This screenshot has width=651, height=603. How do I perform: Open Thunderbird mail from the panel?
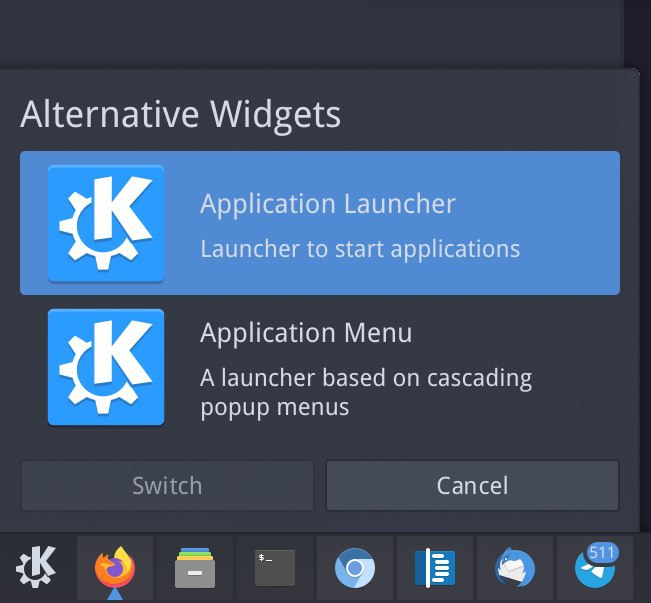click(515, 568)
